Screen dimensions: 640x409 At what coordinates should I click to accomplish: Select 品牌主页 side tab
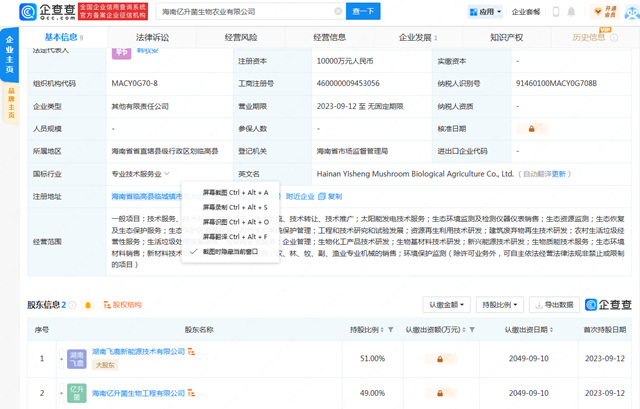[x=11, y=103]
